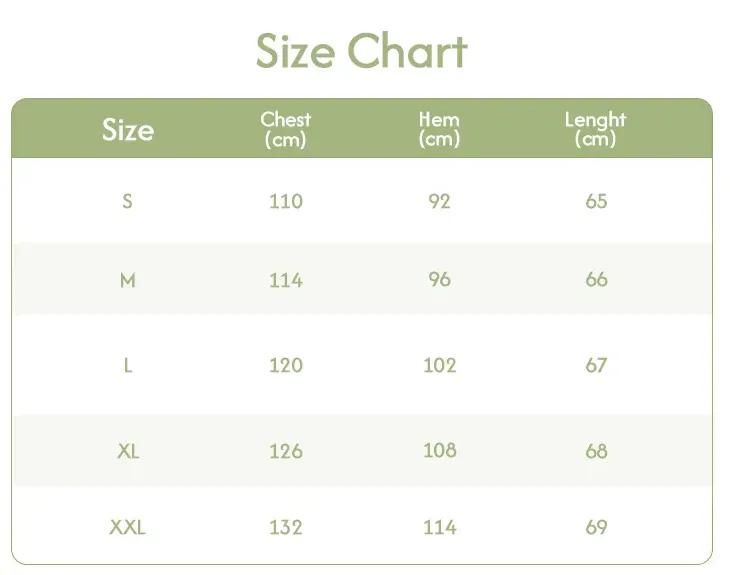Select the S size row label
The height and width of the screenshot is (575, 730).
(x=127, y=201)
